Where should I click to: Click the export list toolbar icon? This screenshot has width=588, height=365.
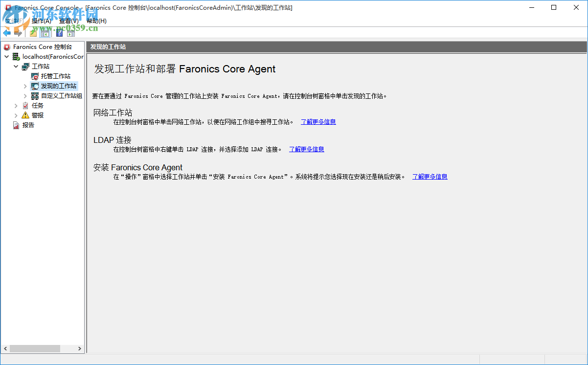pyautogui.click(x=33, y=33)
